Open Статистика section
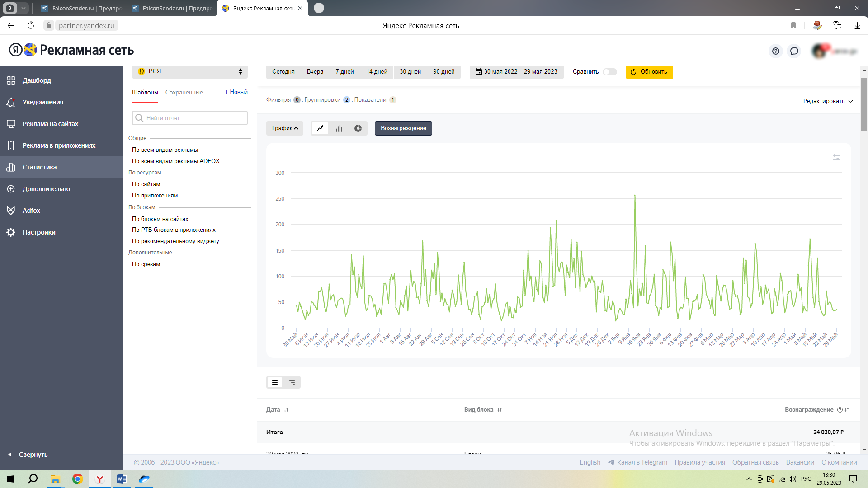The image size is (868, 488). click(61, 167)
